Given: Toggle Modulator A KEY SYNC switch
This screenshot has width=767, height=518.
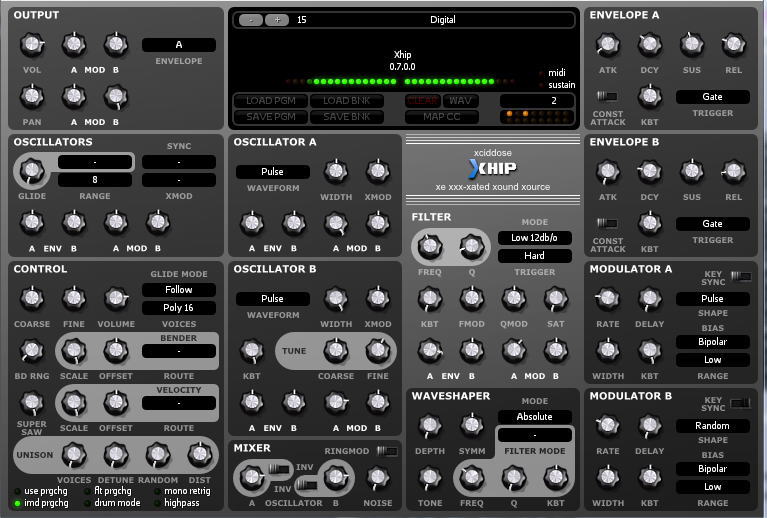Looking at the screenshot, I should click(741, 276).
